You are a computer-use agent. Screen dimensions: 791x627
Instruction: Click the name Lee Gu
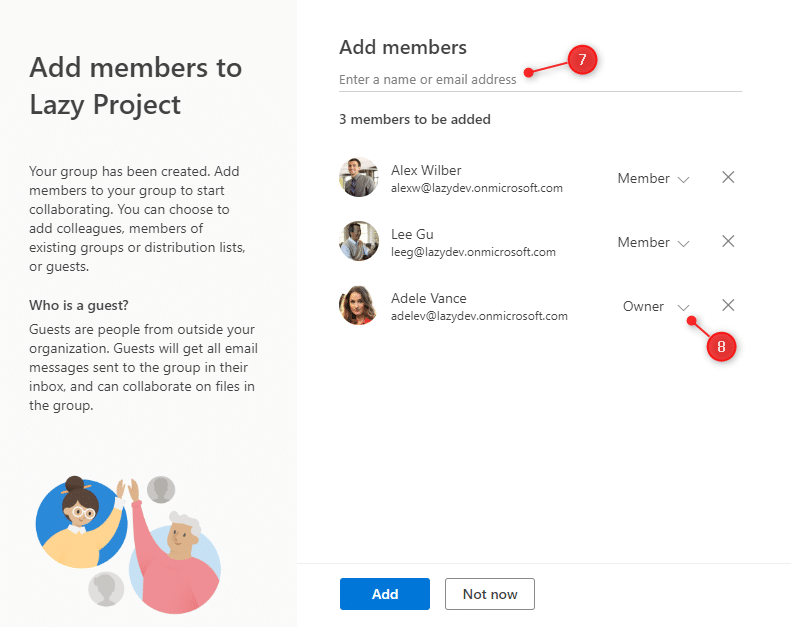click(412, 235)
